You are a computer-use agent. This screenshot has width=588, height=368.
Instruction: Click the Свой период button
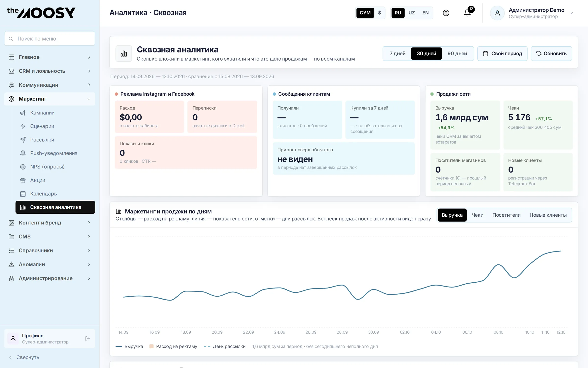click(x=502, y=53)
